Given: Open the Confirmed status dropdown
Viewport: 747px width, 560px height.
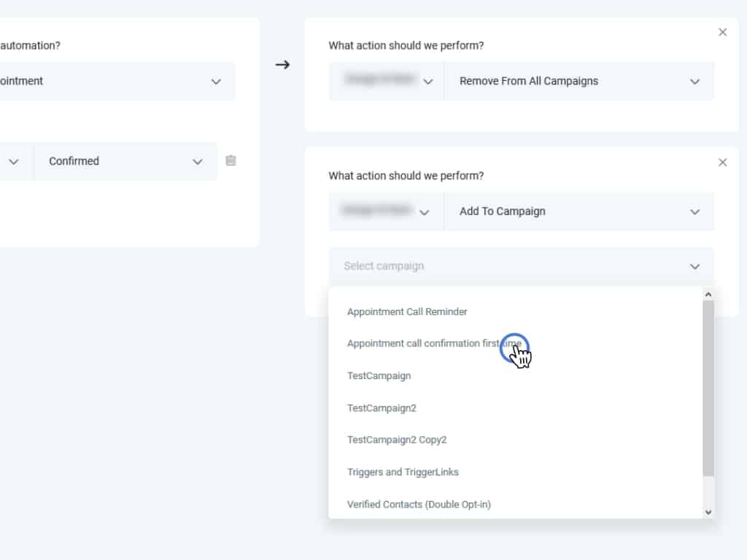Looking at the screenshot, I should point(125,161).
